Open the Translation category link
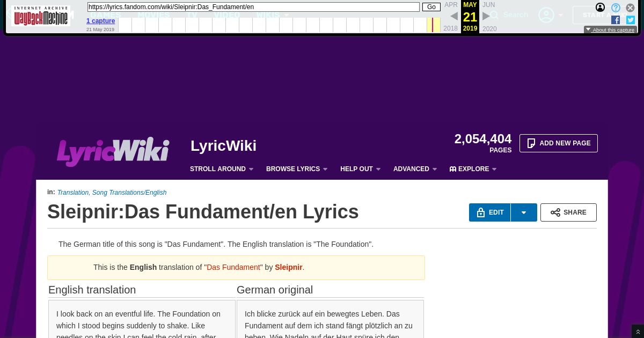The height and width of the screenshot is (338, 644). pyautogui.click(x=73, y=193)
